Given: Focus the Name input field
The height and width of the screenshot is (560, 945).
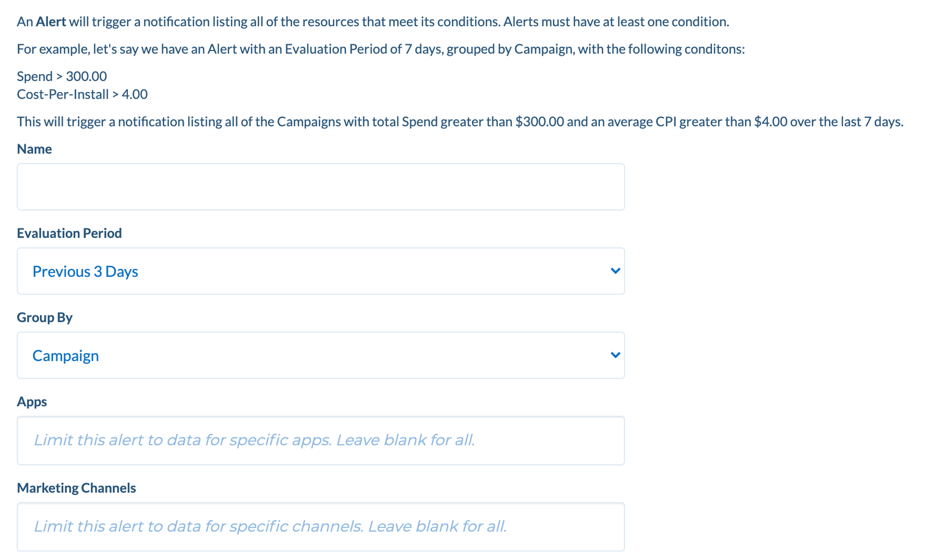Looking at the screenshot, I should point(321,187).
